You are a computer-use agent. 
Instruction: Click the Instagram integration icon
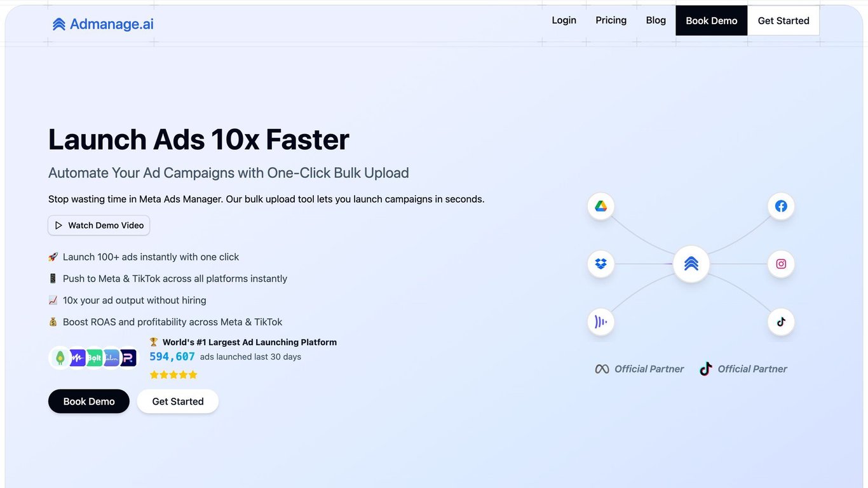coord(781,264)
